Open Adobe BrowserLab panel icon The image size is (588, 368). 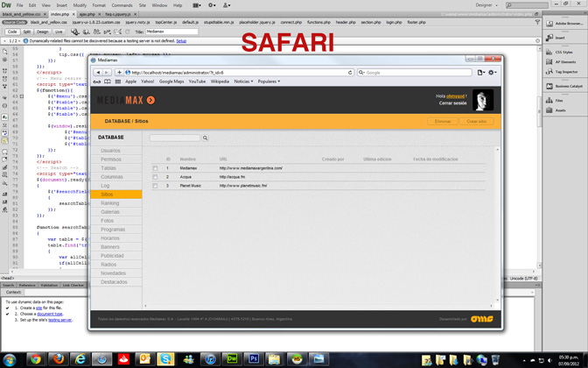coord(549,24)
